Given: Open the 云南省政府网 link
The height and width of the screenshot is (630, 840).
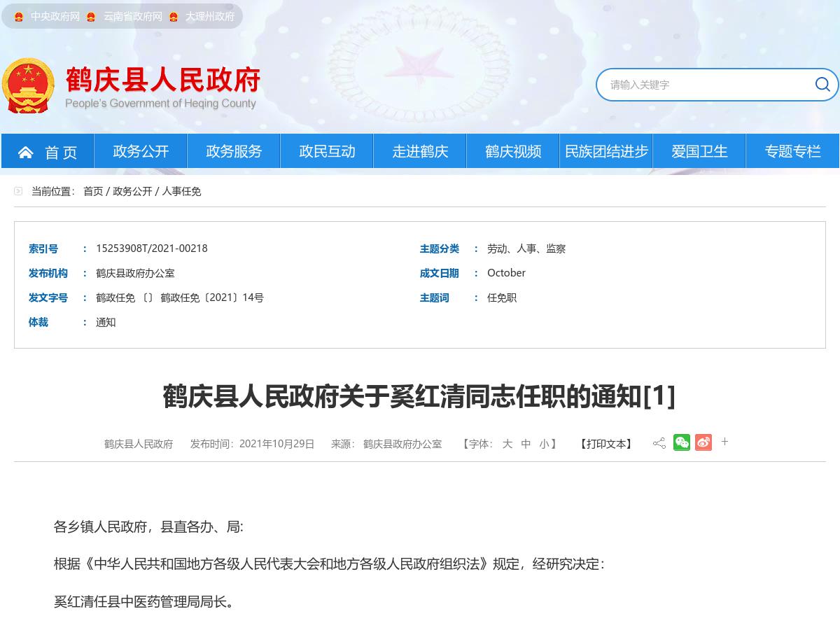Looking at the screenshot, I should [x=133, y=16].
